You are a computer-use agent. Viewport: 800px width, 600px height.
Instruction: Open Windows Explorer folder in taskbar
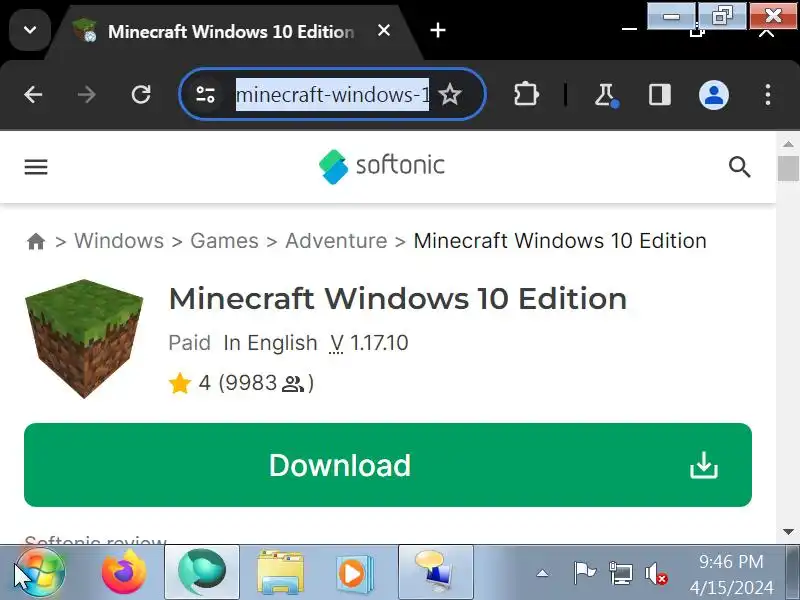pyautogui.click(x=280, y=572)
